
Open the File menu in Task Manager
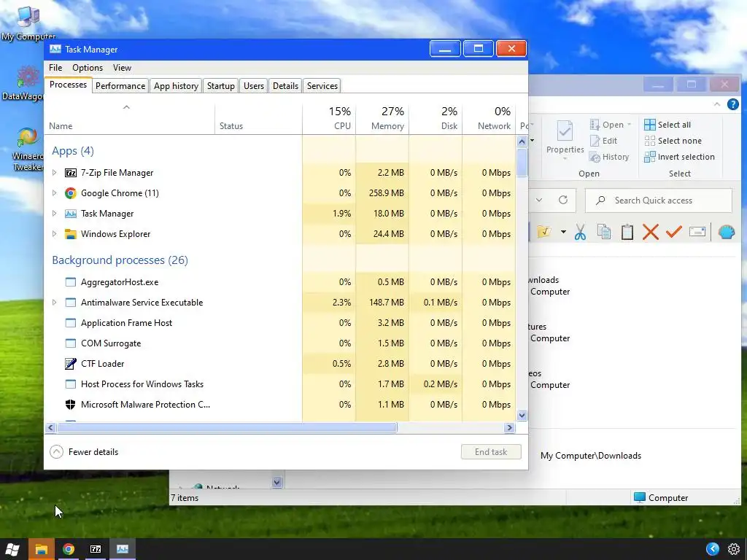(55, 68)
